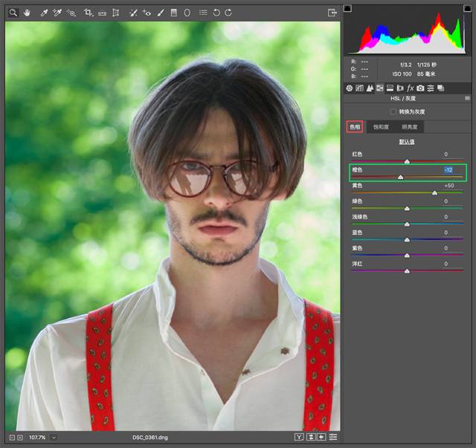Open the Tone Curve panel
This screenshot has width=476, height=448.
point(359,88)
